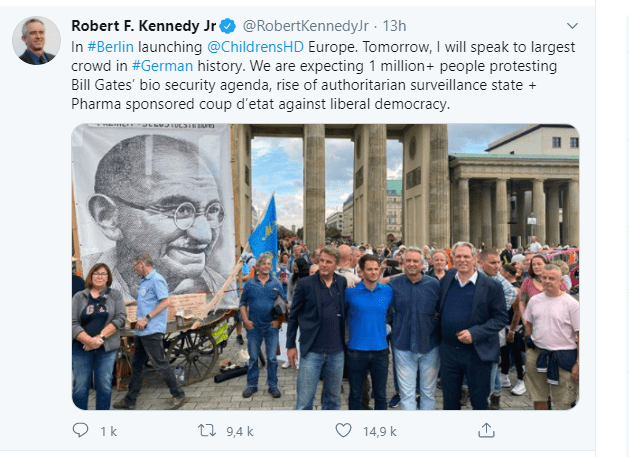View the 1 k replies count
The image size is (629, 457).
(x=108, y=431)
